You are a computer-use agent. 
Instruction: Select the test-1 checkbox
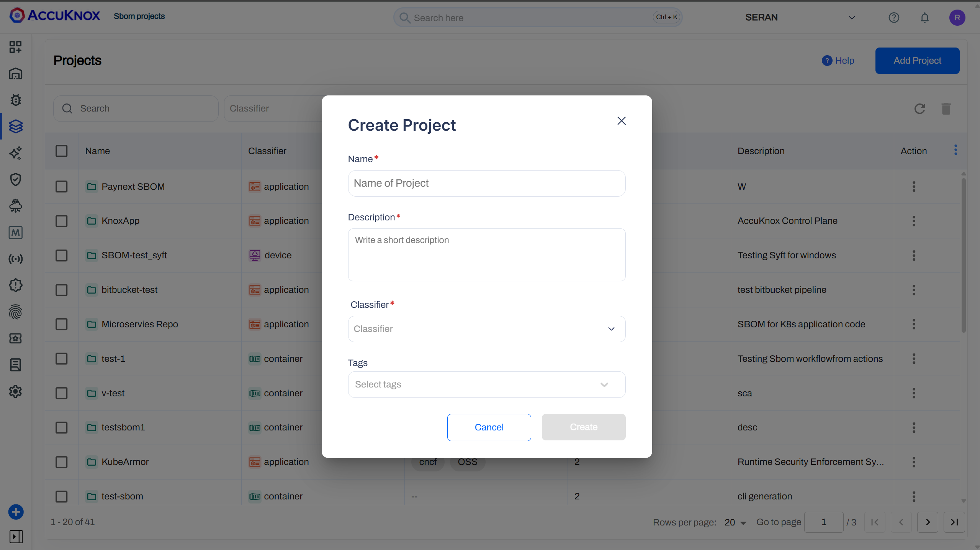[x=61, y=359]
